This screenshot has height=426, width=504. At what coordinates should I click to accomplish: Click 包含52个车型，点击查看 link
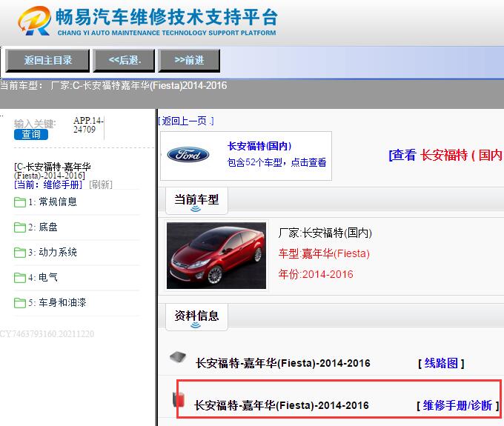coord(276,162)
